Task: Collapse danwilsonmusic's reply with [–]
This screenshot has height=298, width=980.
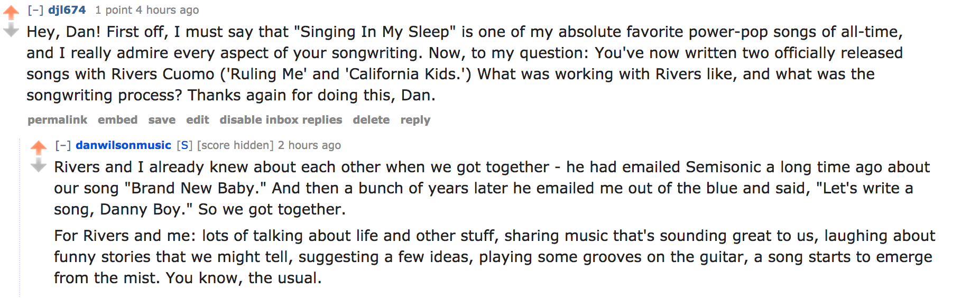Action: pos(63,145)
